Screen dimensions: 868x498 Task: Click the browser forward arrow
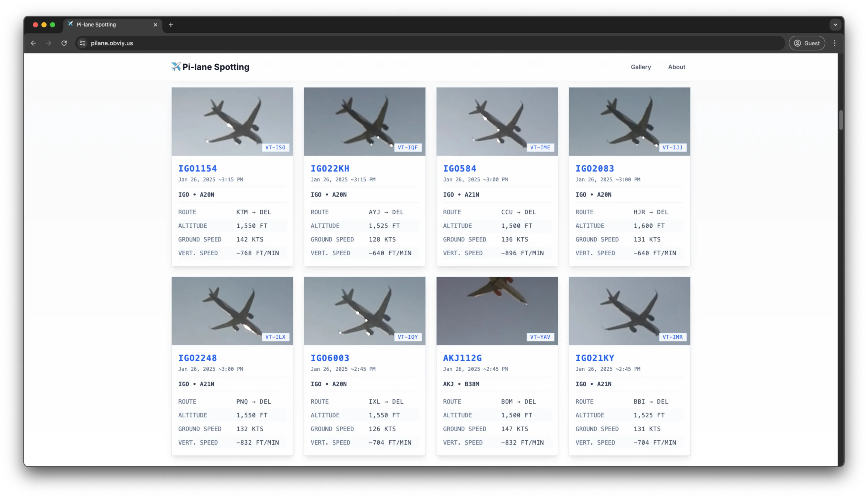point(49,43)
